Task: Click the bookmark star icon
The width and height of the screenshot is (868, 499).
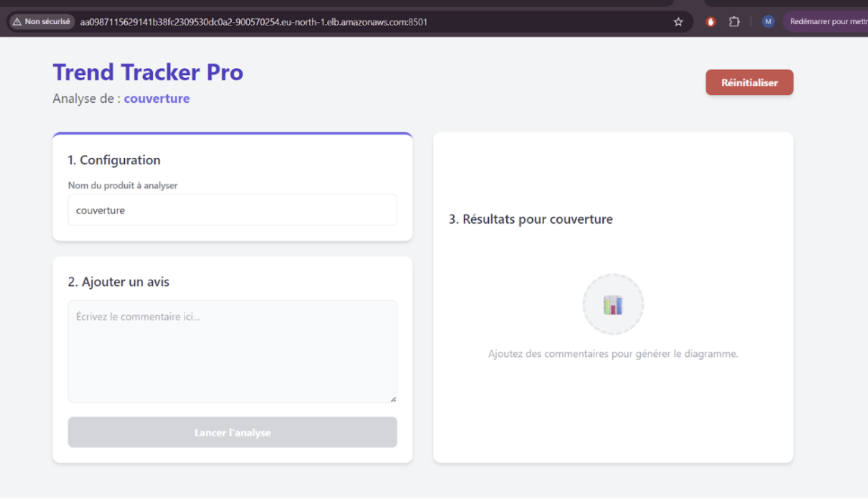Action: tap(678, 22)
